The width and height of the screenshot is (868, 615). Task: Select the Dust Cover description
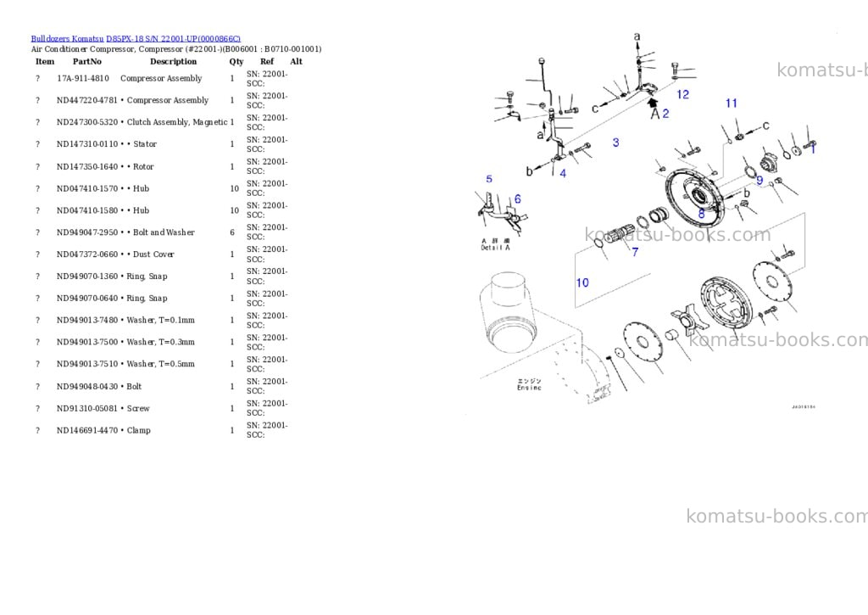point(153,254)
